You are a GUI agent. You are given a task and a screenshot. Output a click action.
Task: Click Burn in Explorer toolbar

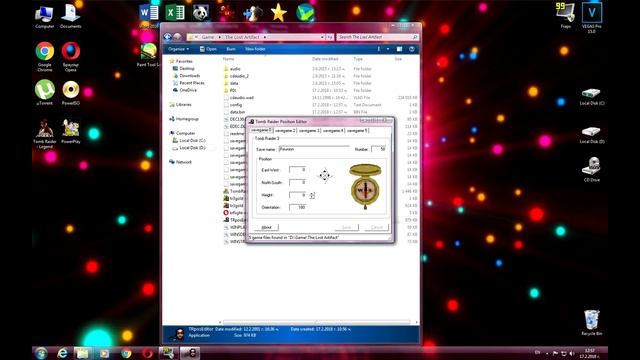[231, 49]
